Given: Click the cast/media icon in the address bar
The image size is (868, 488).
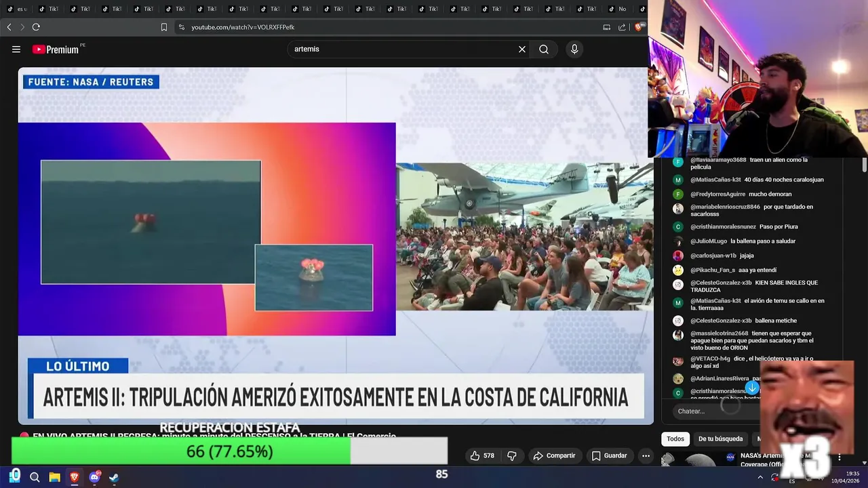Looking at the screenshot, I should 607,27.
